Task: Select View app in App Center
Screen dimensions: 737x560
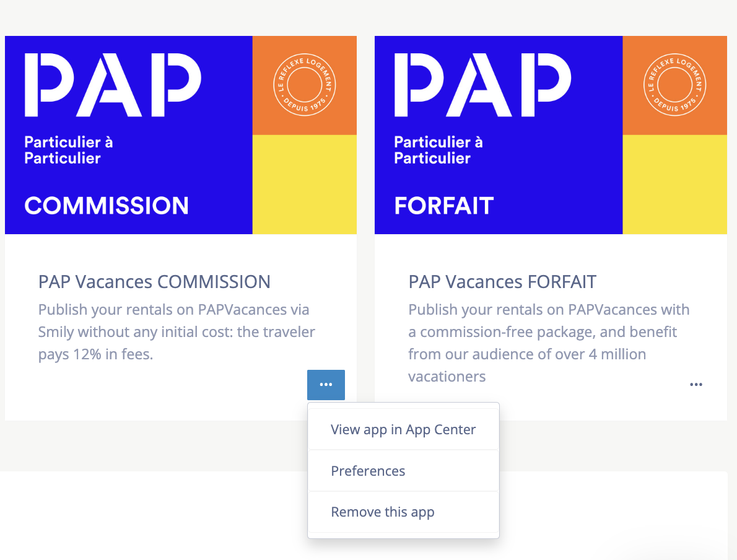Action: [x=403, y=429]
